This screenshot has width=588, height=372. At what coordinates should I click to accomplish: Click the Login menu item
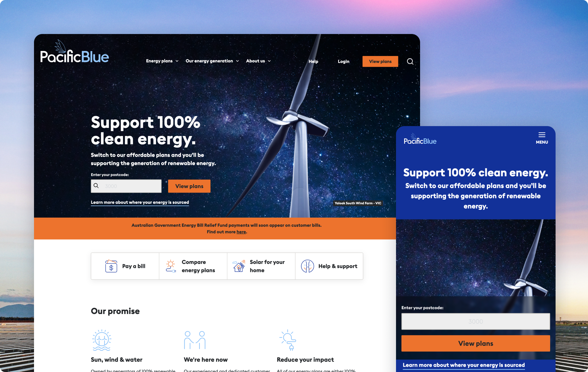click(344, 61)
